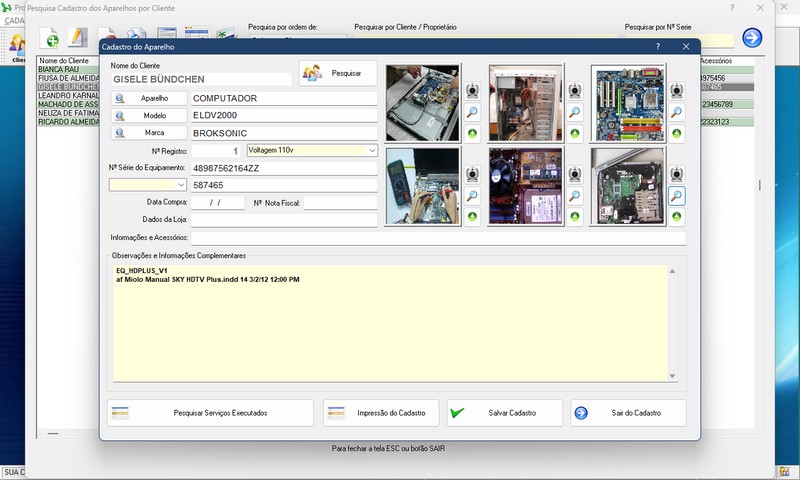Screen dimensions: 800x480
Task: Click the Marca lookup button
Action: pyautogui.click(x=149, y=133)
